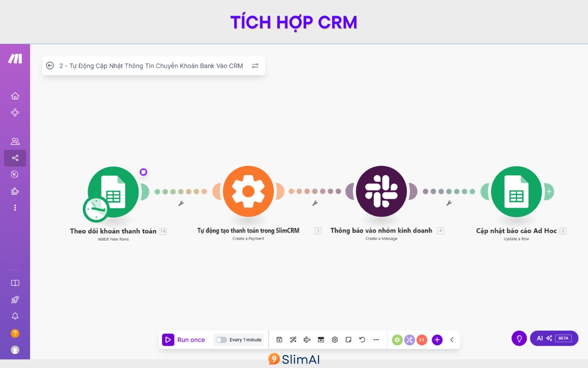Toggle the Every 1 minute scheduling switch
Image resolution: width=588 pixels, height=368 pixels.
pos(221,340)
